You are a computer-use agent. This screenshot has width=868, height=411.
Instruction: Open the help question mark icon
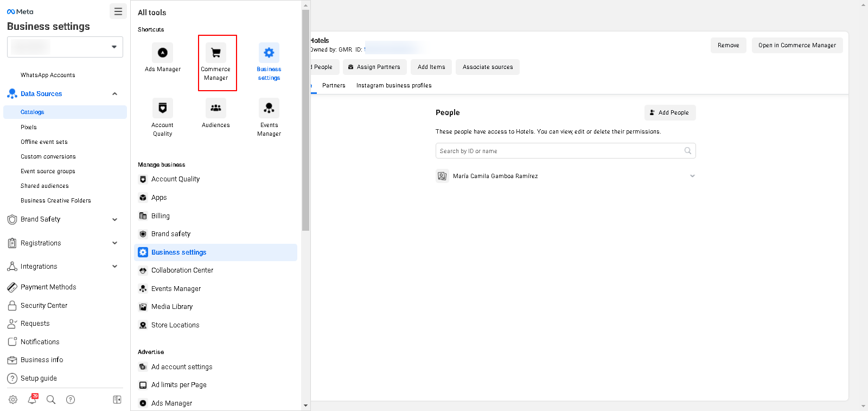pyautogui.click(x=71, y=400)
